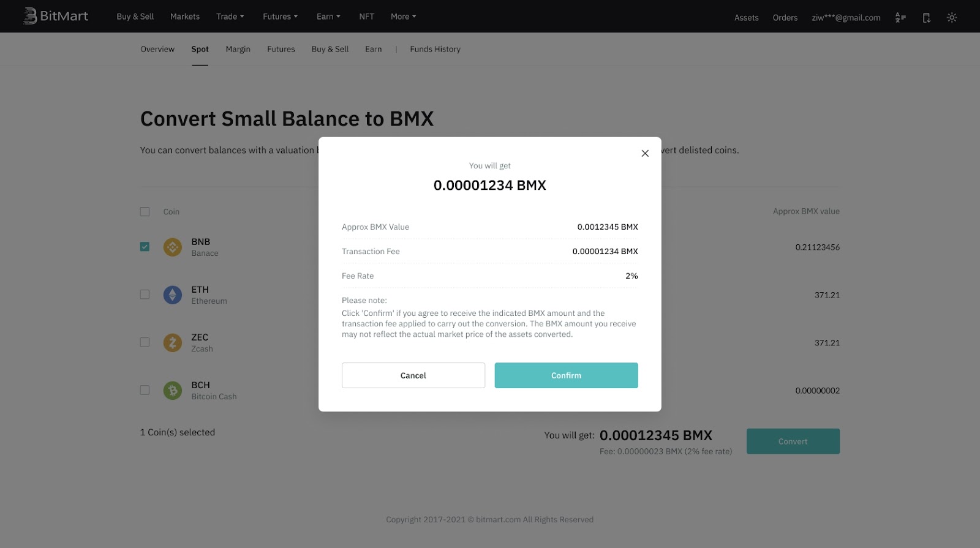Click the 0.00001234 BMX dialog heading amount
Image resolution: width=980 pixels, height=548 pixels.
click(x=490, y=186)
